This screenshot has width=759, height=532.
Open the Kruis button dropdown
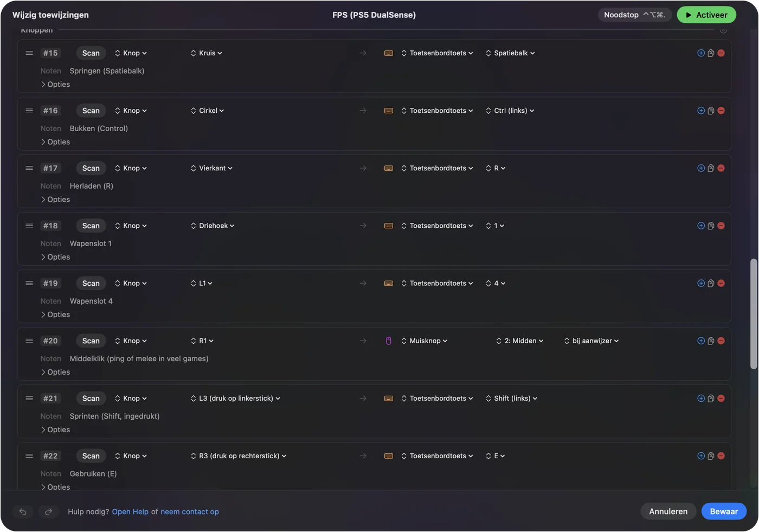pyautogui.click(x=207, y=53)
